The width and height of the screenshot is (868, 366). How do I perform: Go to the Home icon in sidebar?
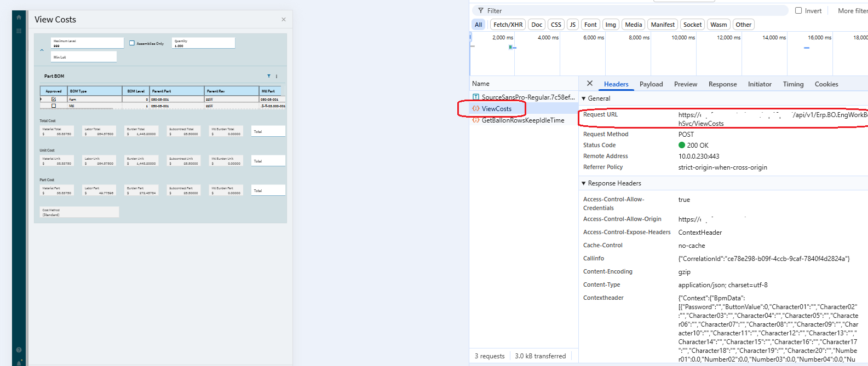pos(19,18)
